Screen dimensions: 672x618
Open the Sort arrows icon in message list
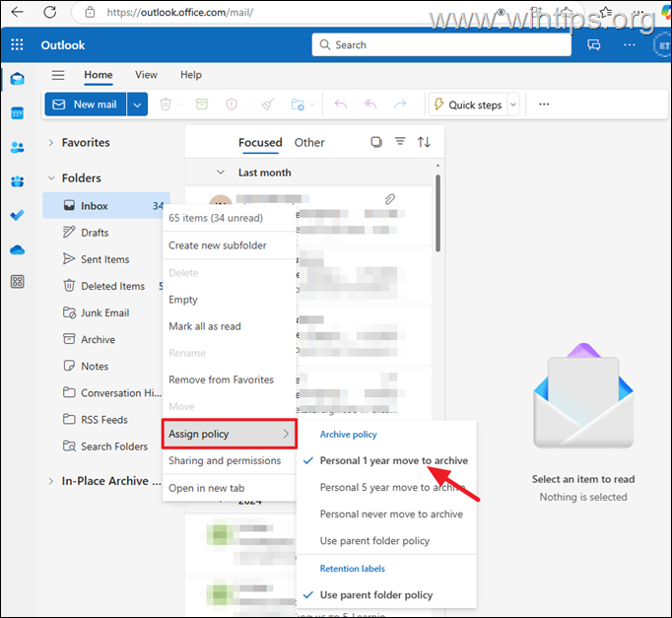tap(424, 142)
